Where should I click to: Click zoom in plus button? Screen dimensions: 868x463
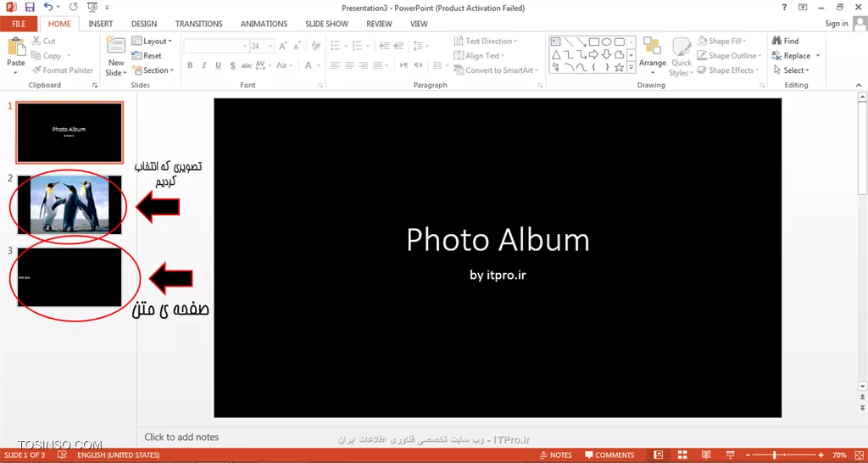click(821, 455)
